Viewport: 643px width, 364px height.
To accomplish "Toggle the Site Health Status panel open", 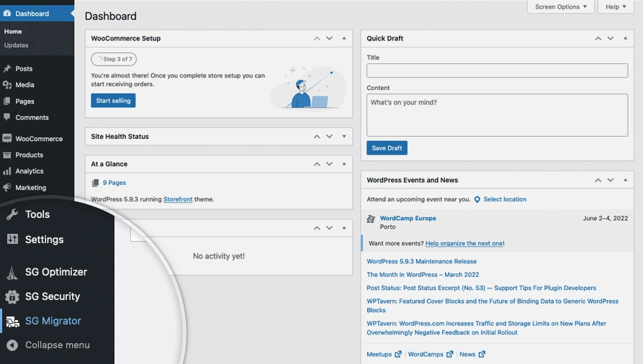I will (344, 136).
